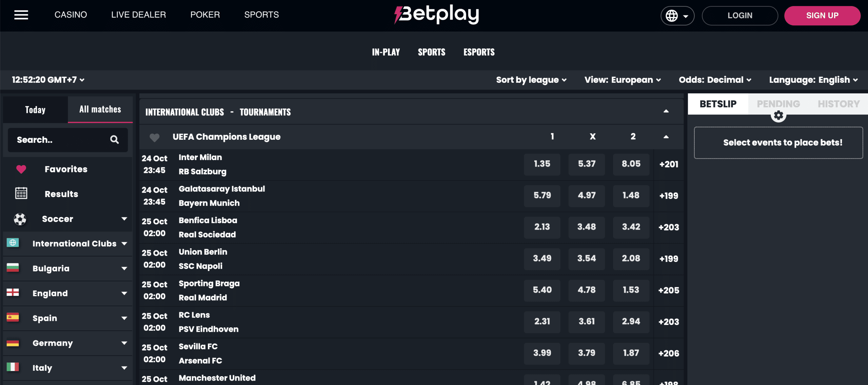Image resolution: width=868 pixels, height=385 pixels.
Task: Bet Inter Milan win at 1.35
Action: [542, 164]
